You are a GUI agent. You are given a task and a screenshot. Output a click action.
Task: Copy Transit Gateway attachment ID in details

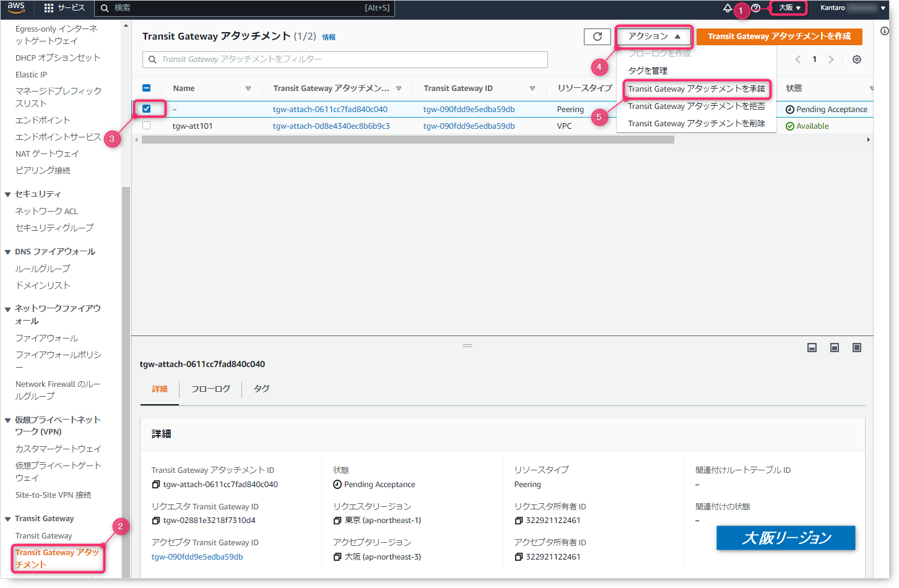(x=156, y=485)
